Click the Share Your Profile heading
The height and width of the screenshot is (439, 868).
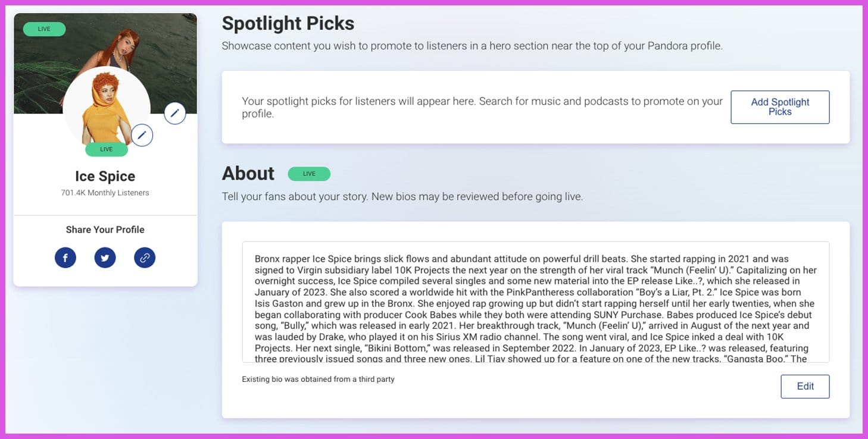tap(105, 229)
